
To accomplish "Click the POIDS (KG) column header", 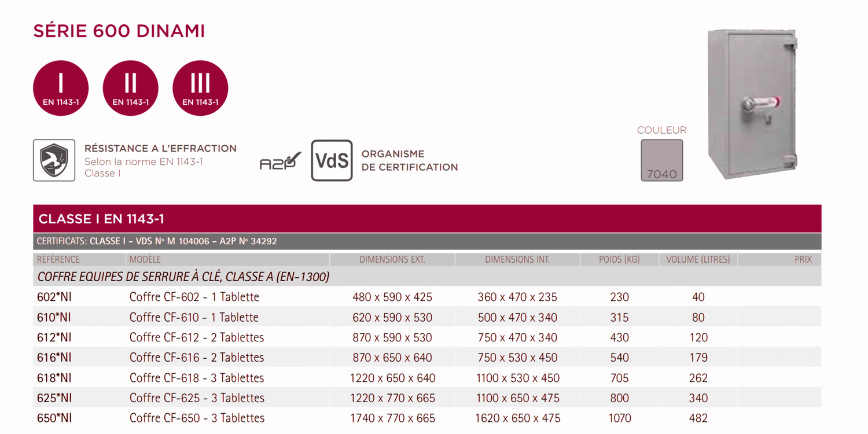I will pyautogui.click(x=619, y=260).
